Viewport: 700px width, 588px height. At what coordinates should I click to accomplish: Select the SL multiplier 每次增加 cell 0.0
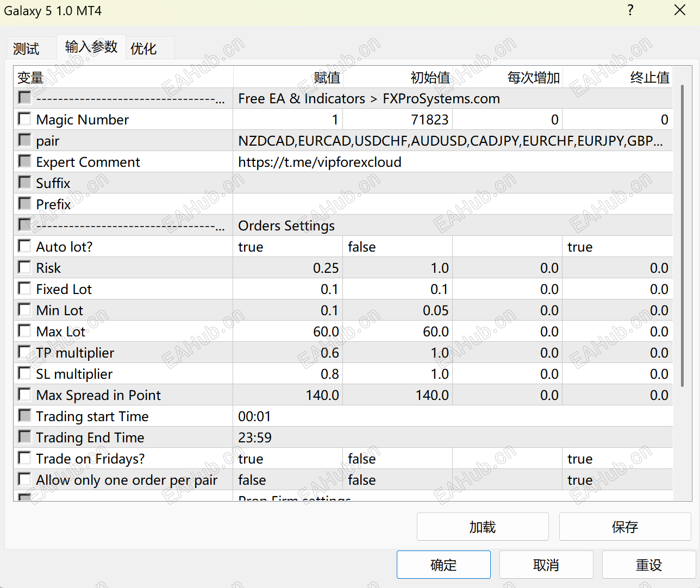(x=508, y=374)
